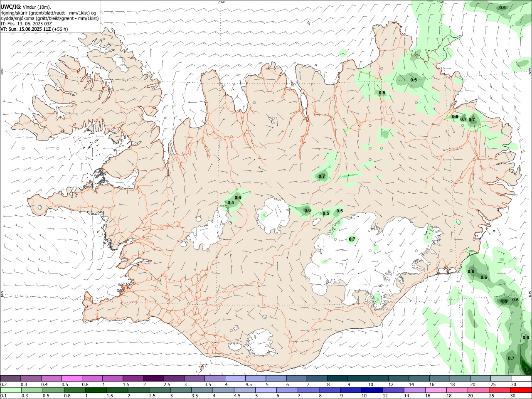This screenshot has width=532, height=399.
Task: Select the '20W' longitude label at top
Action: tap(221, 2)
